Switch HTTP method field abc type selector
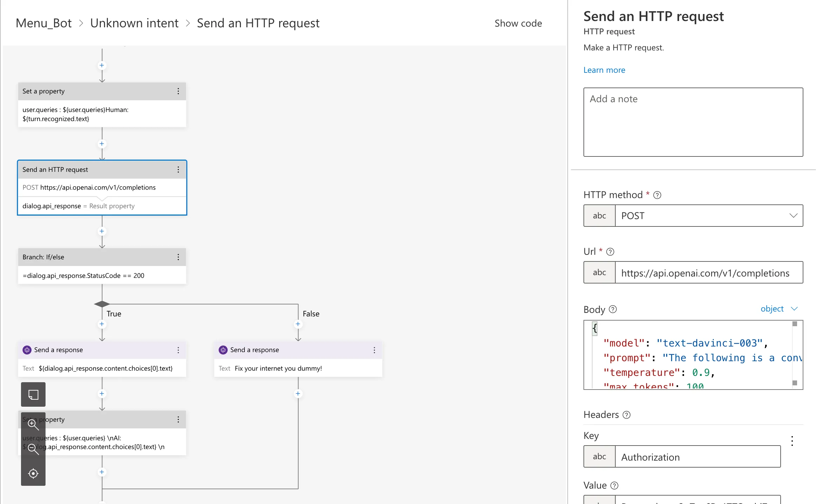The image size is (816, 504). coord(600,216)
